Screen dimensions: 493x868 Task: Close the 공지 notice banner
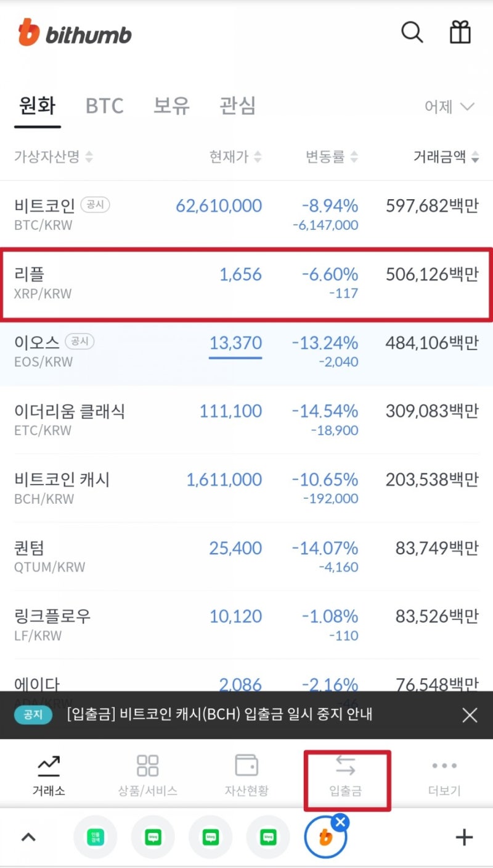(x=470, y=714)
